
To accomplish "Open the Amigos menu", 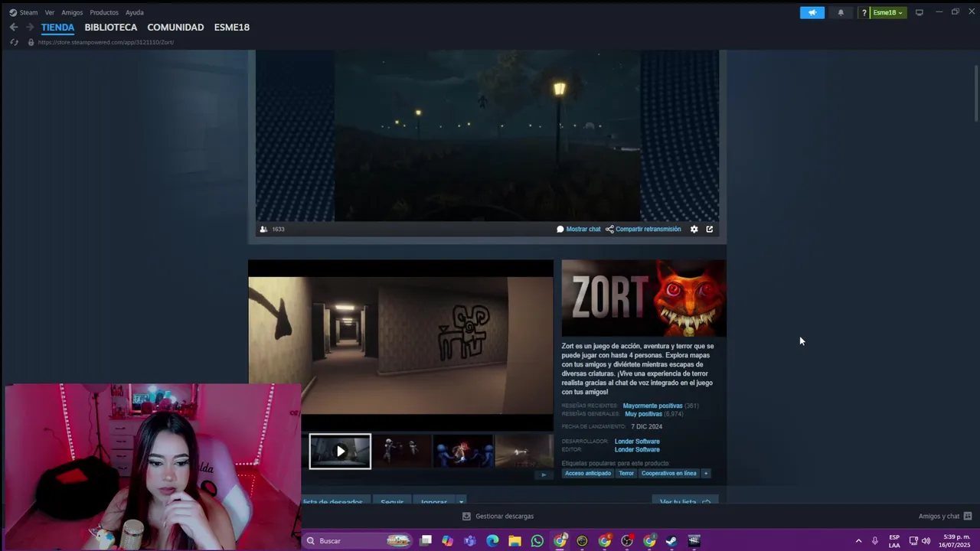I will tap(72, 12).
